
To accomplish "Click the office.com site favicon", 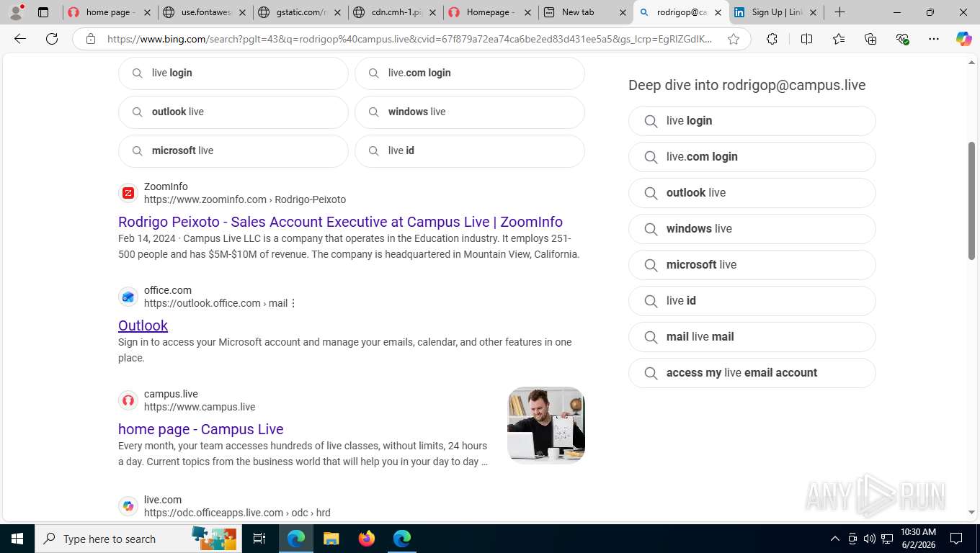I will (128, 297).
